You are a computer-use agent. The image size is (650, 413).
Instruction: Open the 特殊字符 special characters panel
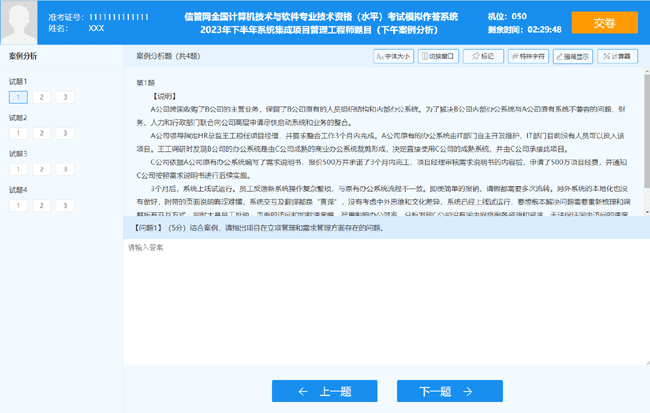(x=528, y=57)
